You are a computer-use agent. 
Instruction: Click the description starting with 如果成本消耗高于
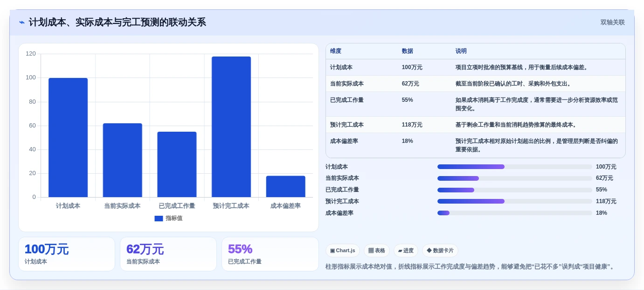(x=537, y=104)
